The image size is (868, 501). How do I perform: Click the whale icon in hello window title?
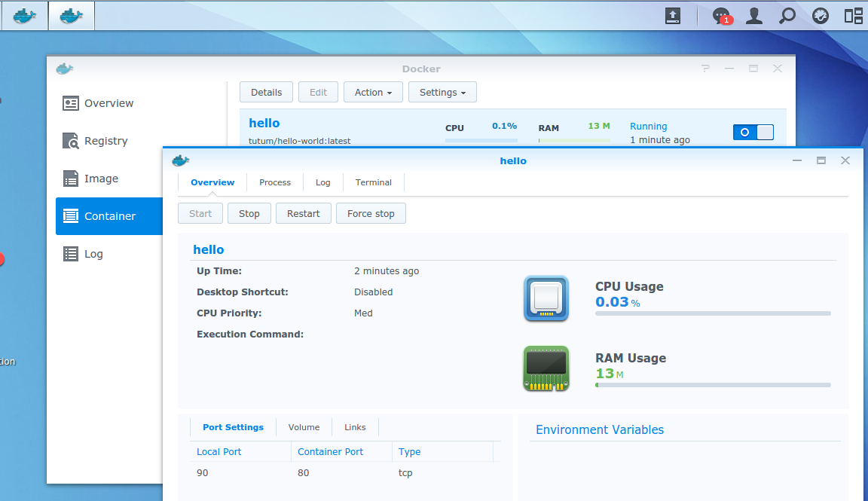181,160
